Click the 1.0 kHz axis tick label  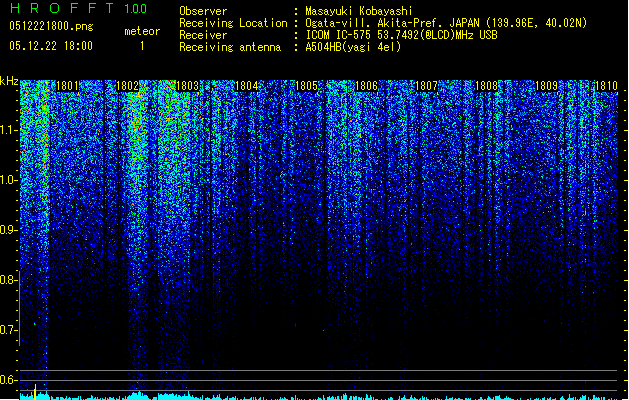(x=8, y=180)
